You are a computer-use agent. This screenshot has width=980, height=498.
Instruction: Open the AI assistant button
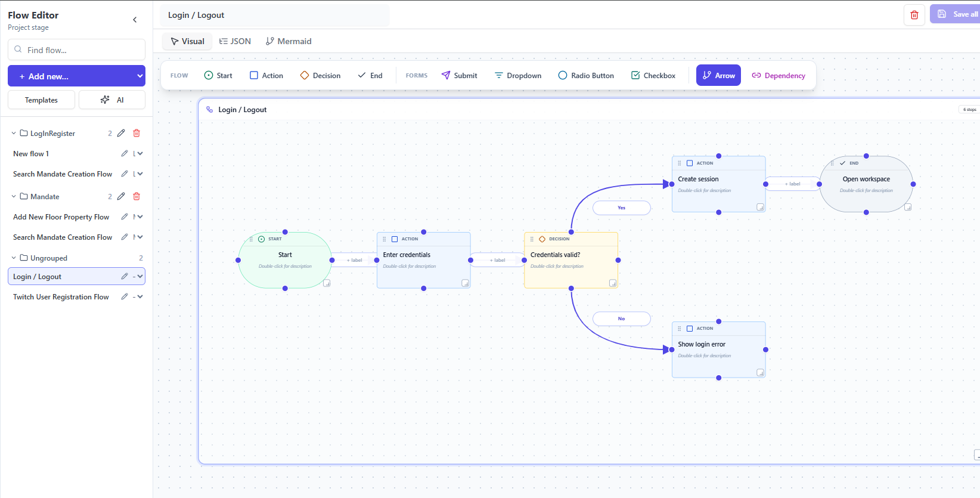tap(112, 100)
